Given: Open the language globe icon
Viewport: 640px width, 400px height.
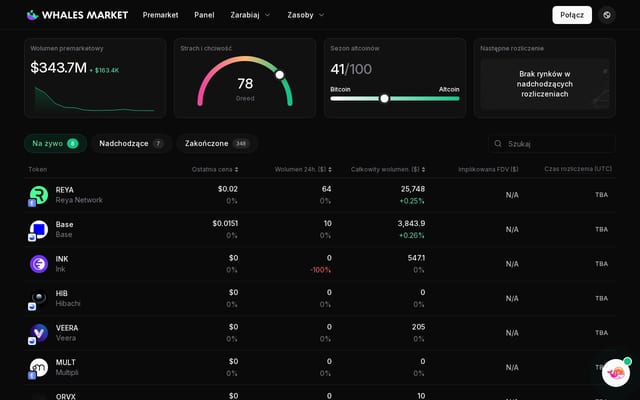Looking at the screenshot, I should click(607, 15).
